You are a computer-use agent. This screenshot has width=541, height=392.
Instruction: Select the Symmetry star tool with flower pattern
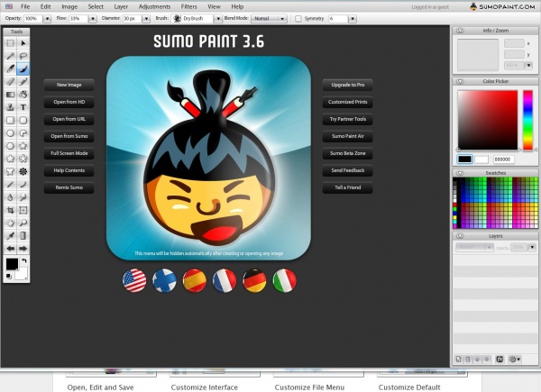click(x=23, y=172)
